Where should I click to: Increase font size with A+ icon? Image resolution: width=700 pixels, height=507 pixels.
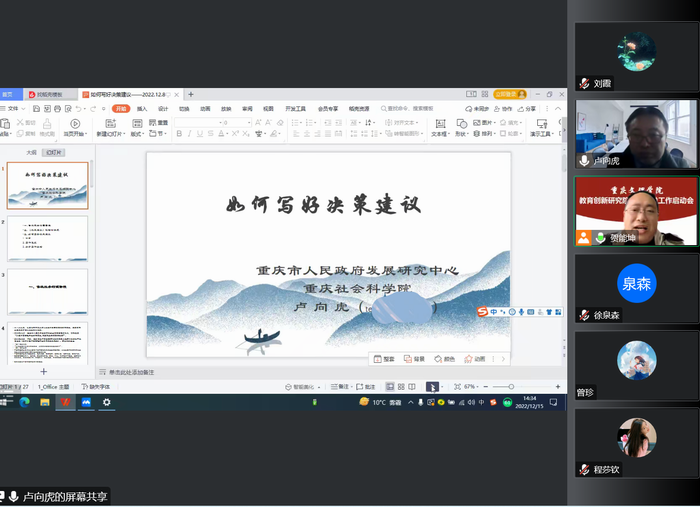click(258, 122)
